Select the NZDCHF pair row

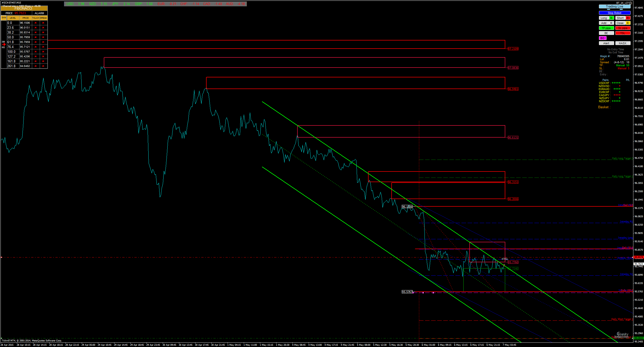tap(610, 101)
